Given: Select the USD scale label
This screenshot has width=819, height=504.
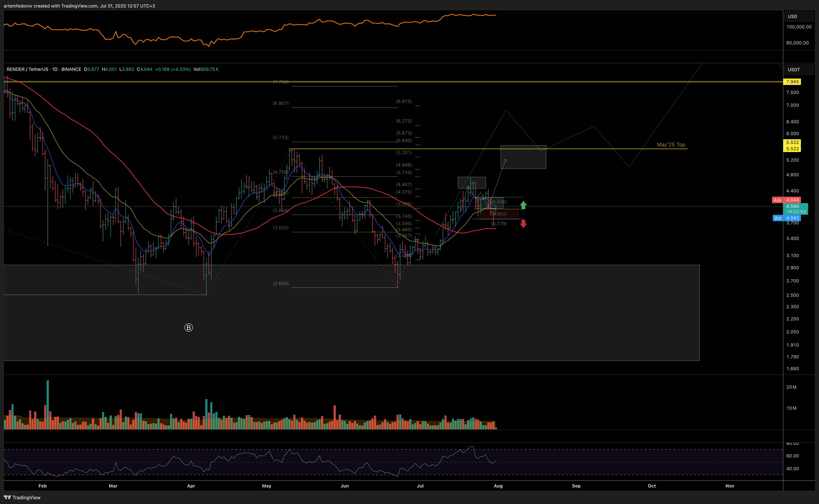Looking at the screenshot, I should (799, 16).
